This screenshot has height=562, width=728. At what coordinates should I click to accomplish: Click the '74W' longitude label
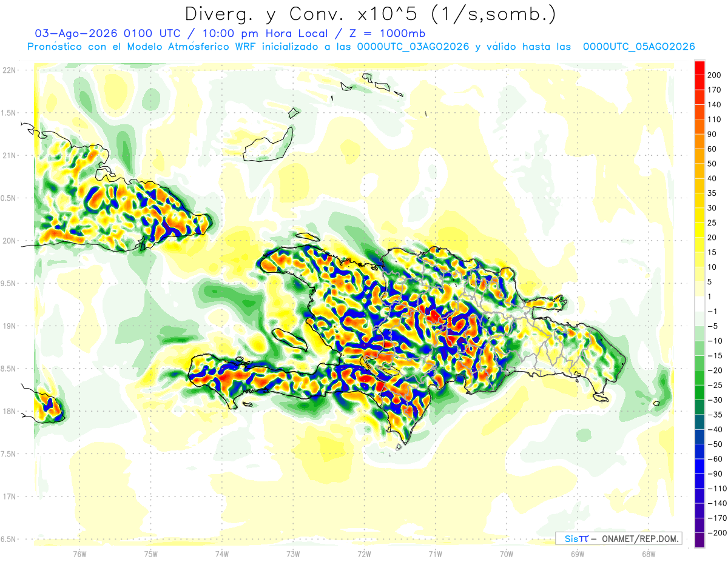pyautogui.click(x=222, y=554)
